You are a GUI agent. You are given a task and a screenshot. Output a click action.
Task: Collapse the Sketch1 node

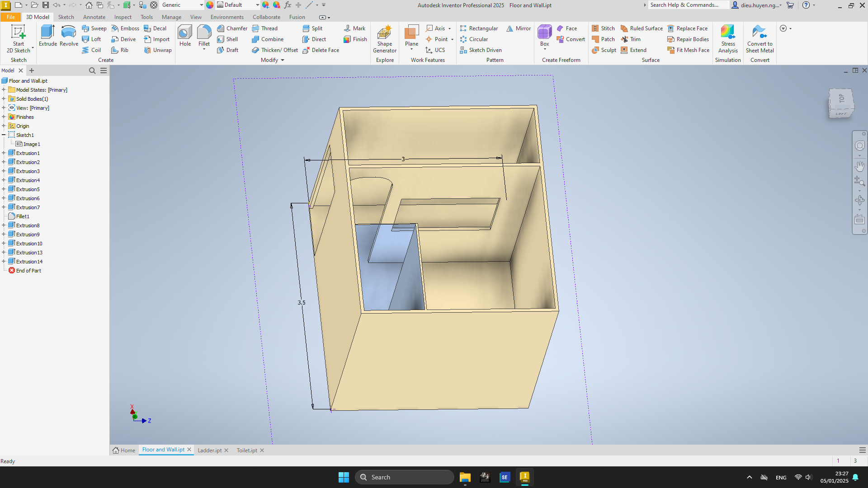pyautogui.click(x=4, y=135)
